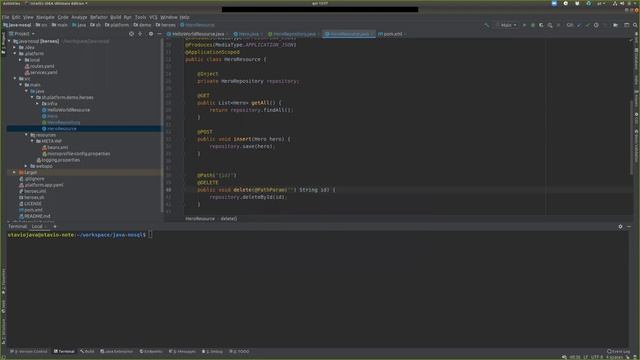640x360 pixels.
Task: Click the blue VCS commit checkmark icon
Action: 579,25
